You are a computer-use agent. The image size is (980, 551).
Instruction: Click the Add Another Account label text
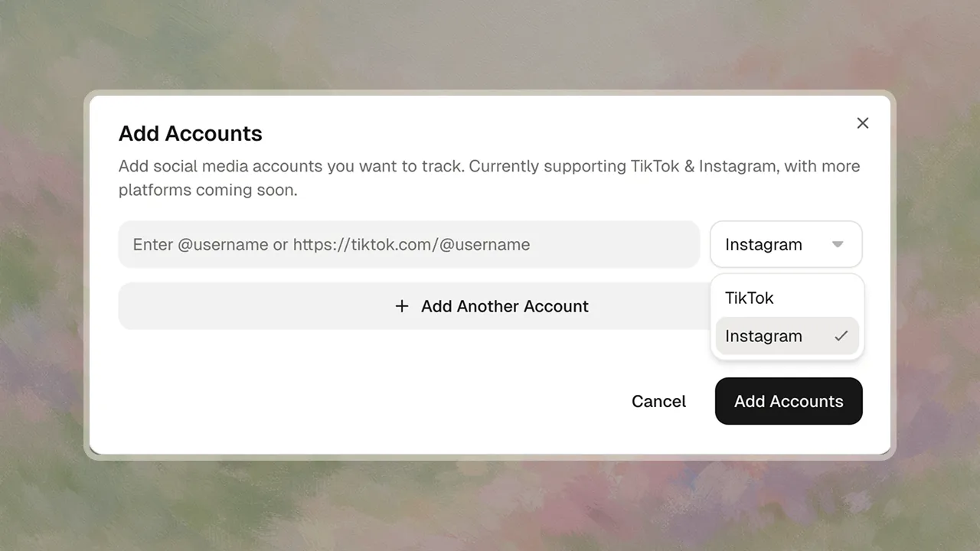[x=505, y=306]
